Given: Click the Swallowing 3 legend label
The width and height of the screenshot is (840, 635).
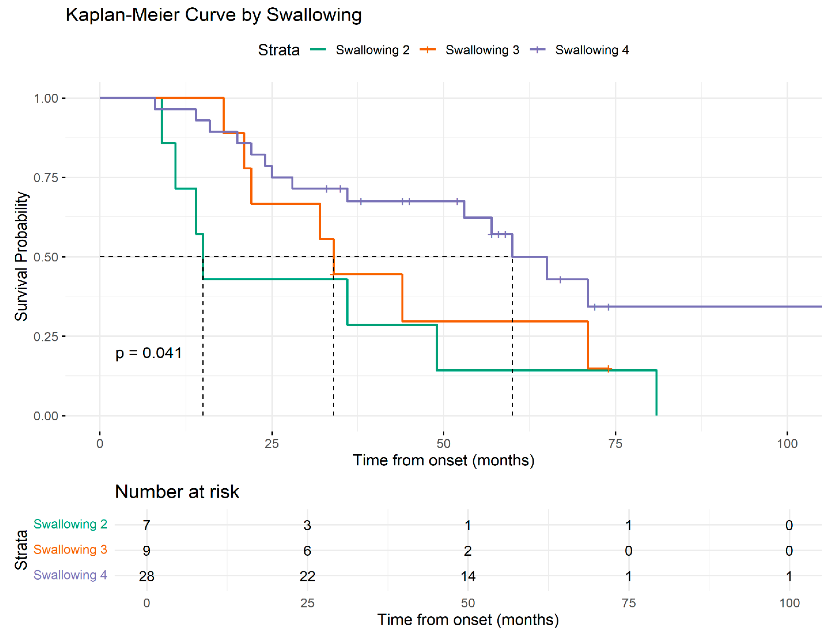Looking at the screenshot, I should pyautogui.click(x=482, y=50).
